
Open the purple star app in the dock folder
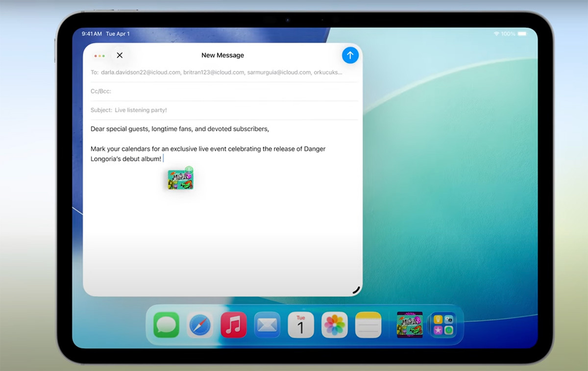click(438, 330)
